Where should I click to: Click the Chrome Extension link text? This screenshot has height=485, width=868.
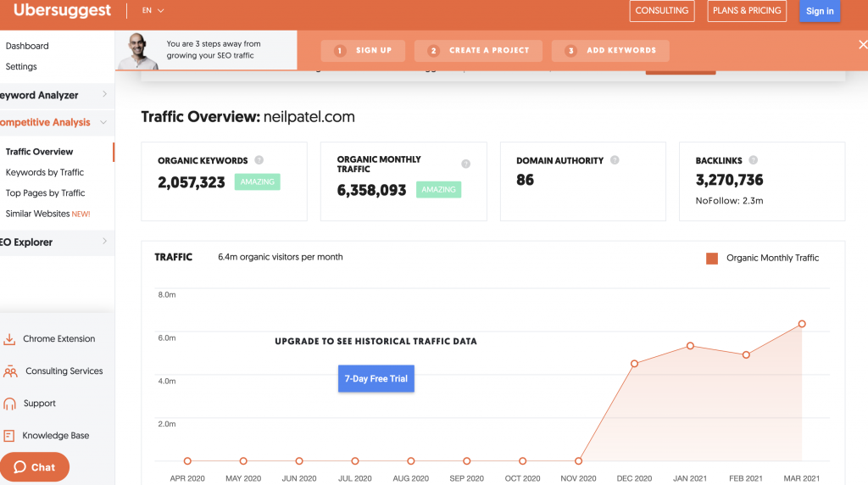click(58, 339)
